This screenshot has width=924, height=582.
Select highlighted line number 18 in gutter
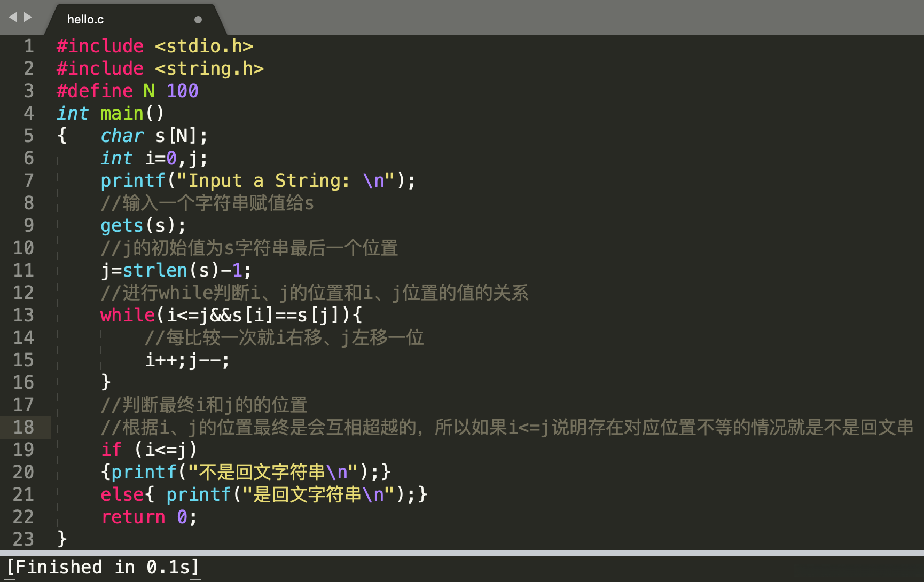point(24,428)
